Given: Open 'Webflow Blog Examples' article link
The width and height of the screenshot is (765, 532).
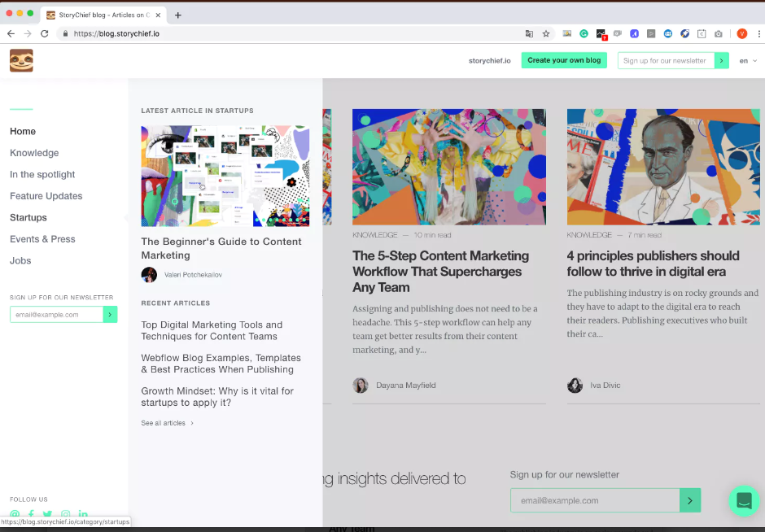Looking at the screenshot, I should (x=221, y=364).
